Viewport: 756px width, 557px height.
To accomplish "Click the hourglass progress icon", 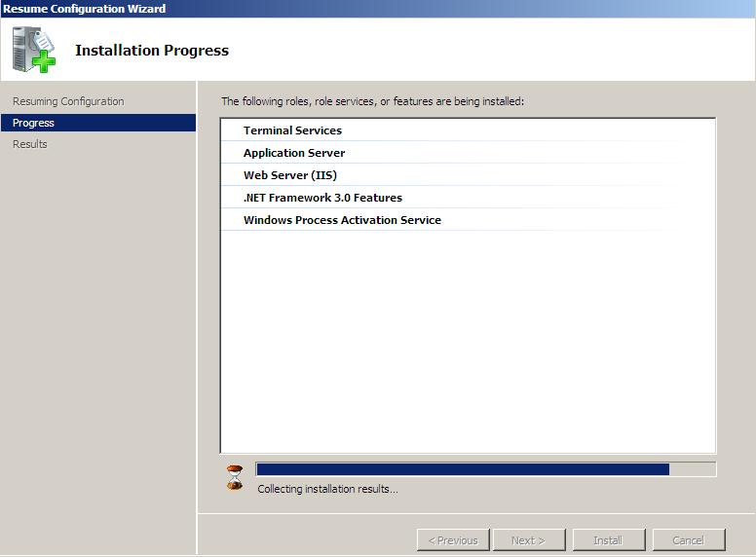I will click(235, 477).
